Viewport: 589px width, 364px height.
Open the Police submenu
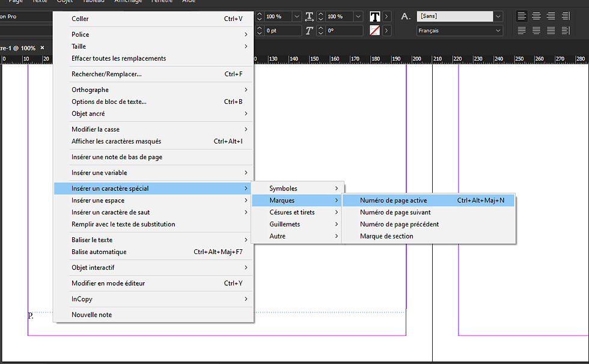pyautogui.click(x=154, y=34)
